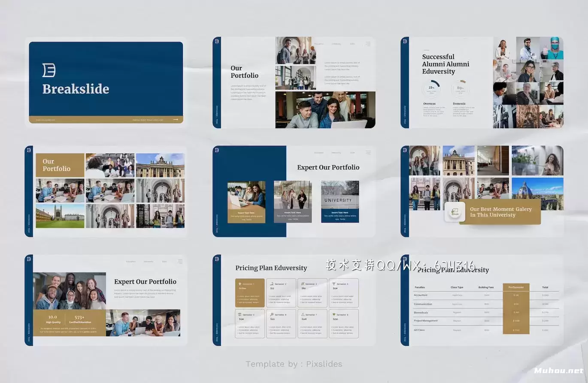Click the E logo above Breakslide title
The width and height of the screenshot is (588, 383).
pyautogui.click(x=49, y=70)
